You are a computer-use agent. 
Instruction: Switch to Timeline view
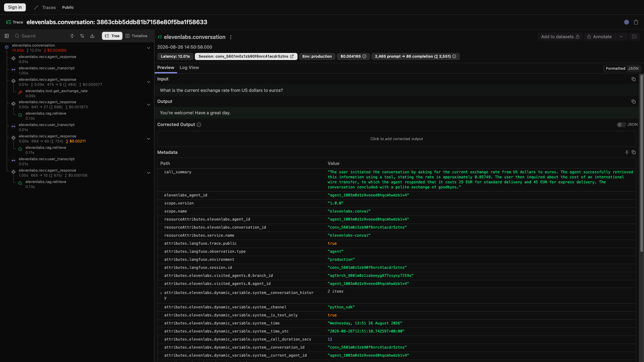click(x=137, y=36)
